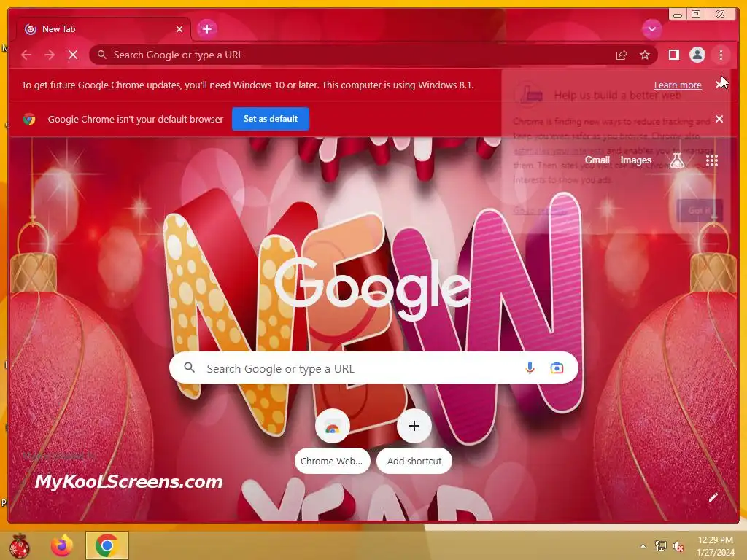Viewport: 747px width, 560px height.
Task: Open the profile avatar menu
Action: click(x=697, y=55)
